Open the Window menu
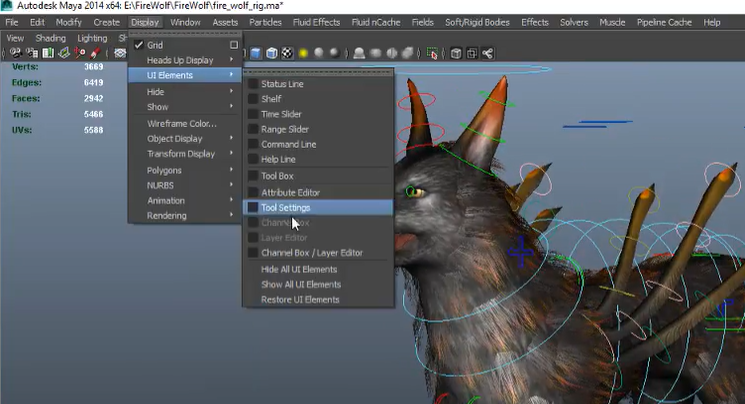This screenshot has height=404, width=745. pyautogui.click(x=185, y=22)
